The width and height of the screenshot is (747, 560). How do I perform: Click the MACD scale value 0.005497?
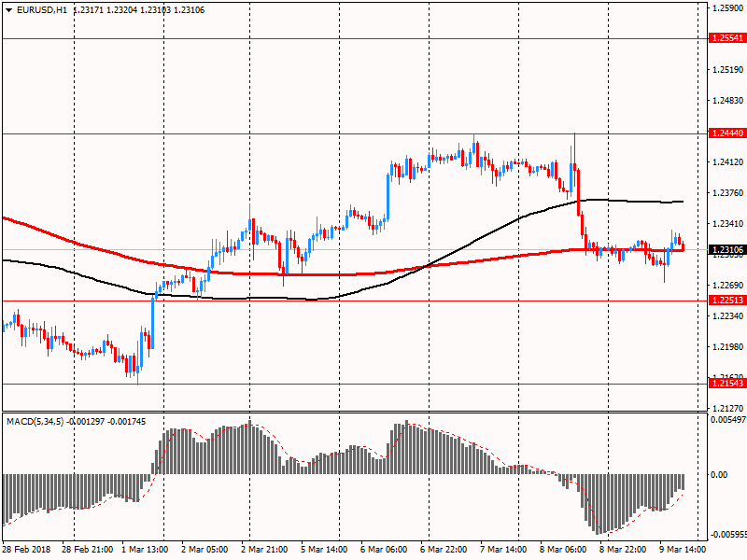728,419
